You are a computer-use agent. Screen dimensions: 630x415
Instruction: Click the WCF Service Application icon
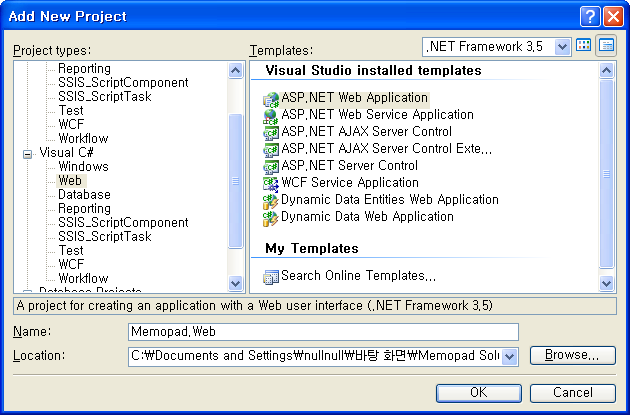(271, 184)
